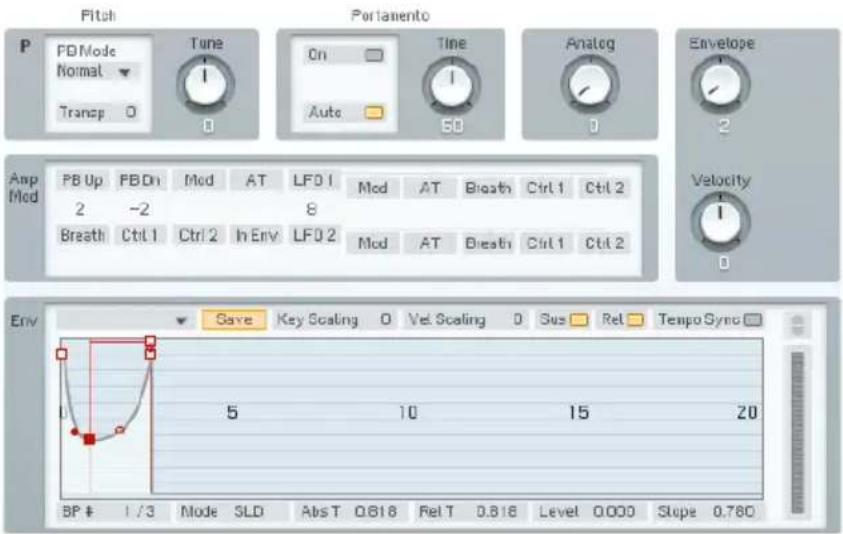Click the selected red square breakpoint
The width and height of the screenshot is (843, 534).
pos(90,439)
